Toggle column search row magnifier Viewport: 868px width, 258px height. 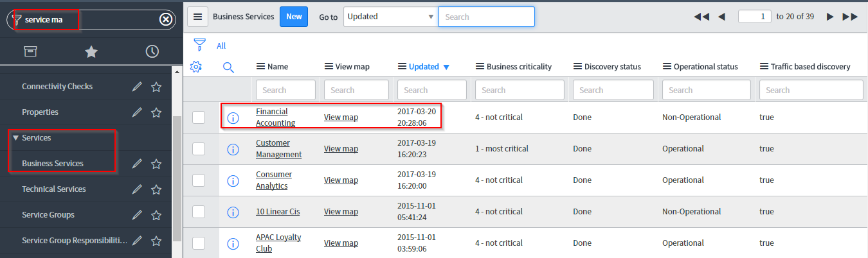pyautogui.click(x=228, y=67)
